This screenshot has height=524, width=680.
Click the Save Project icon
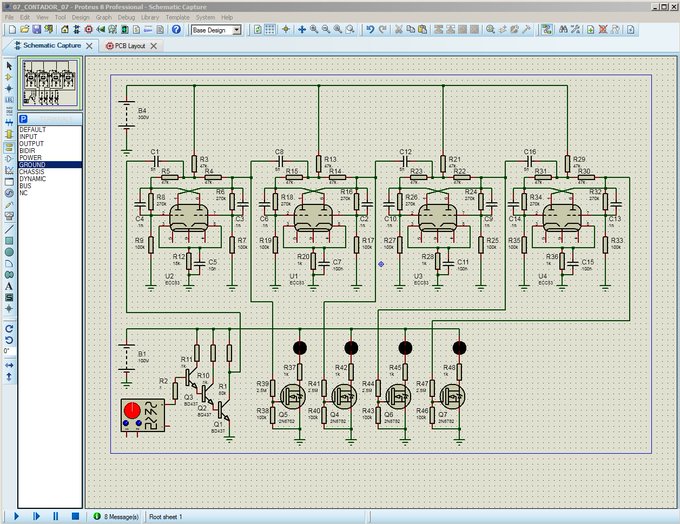(x=36, y=29)
